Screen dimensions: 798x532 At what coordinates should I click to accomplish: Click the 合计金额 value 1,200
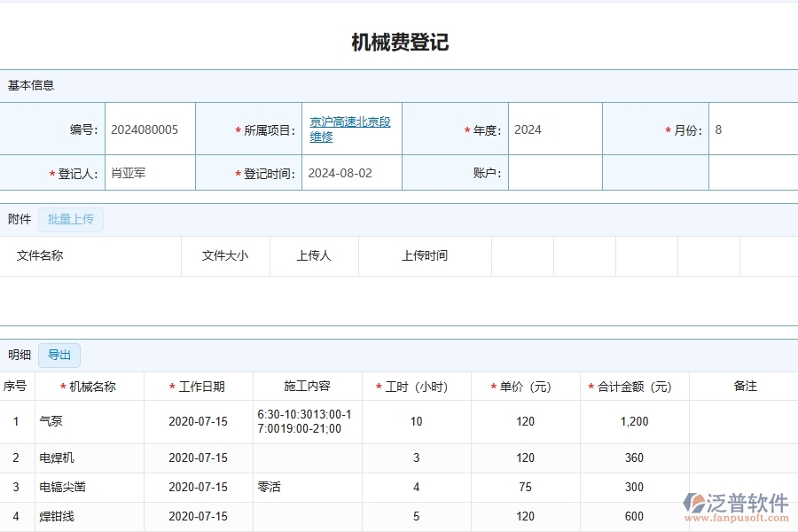click(x=633, y=421)
